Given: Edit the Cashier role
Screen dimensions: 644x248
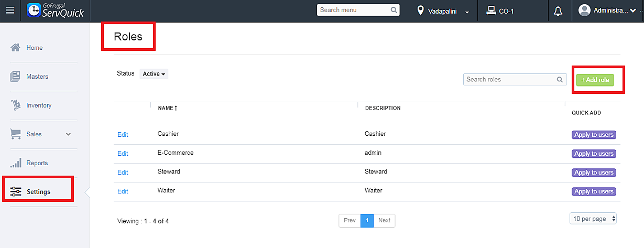Looking at the screenshot, I should coord(123,135).
